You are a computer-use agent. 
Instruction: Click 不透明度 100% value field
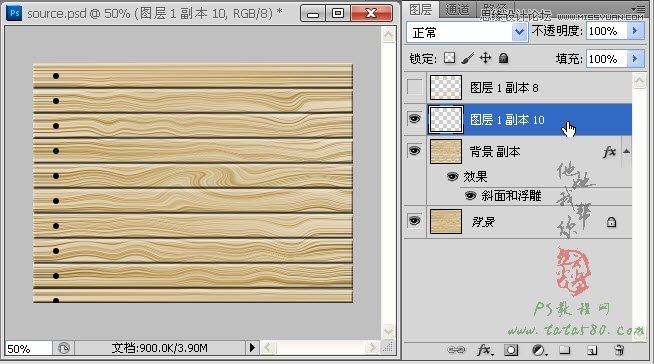pyautogui.click(x=607, y=31)
